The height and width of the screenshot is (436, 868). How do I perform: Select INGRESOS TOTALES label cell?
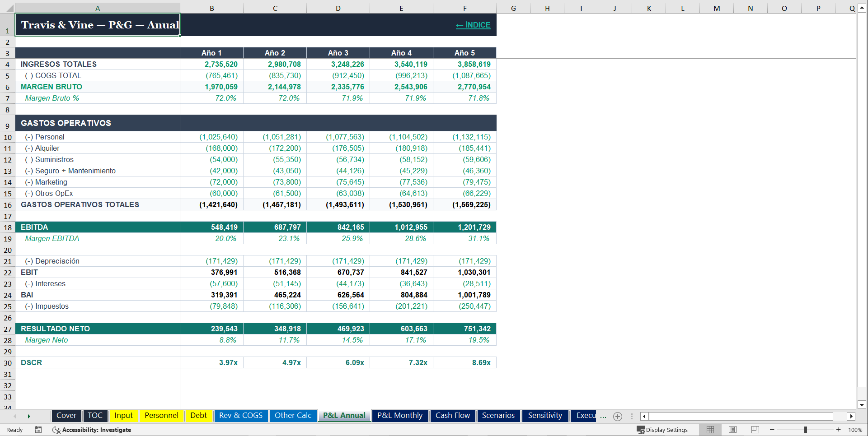point(98,64)
